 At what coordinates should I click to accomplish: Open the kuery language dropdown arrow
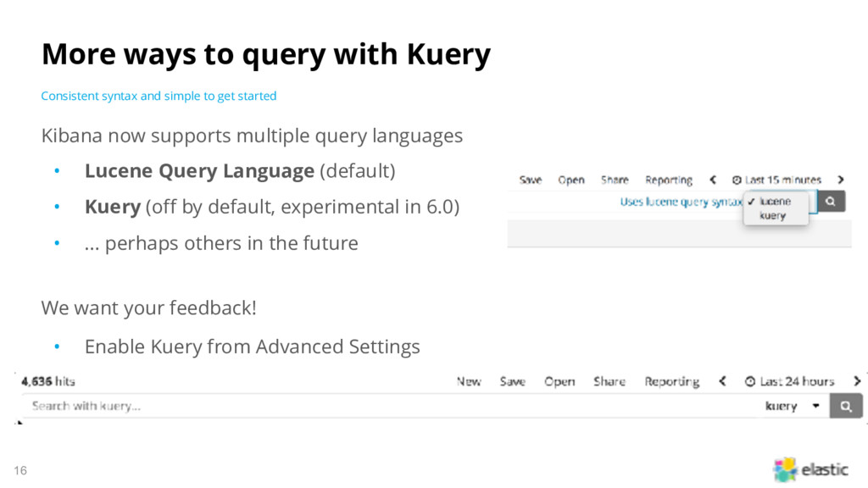pyautogui.click(x=816, y=406)
